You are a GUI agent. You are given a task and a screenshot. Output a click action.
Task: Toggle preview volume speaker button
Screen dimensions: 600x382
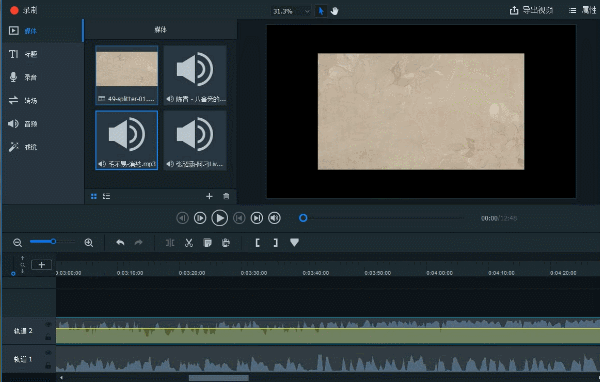(x=274, y=218)
